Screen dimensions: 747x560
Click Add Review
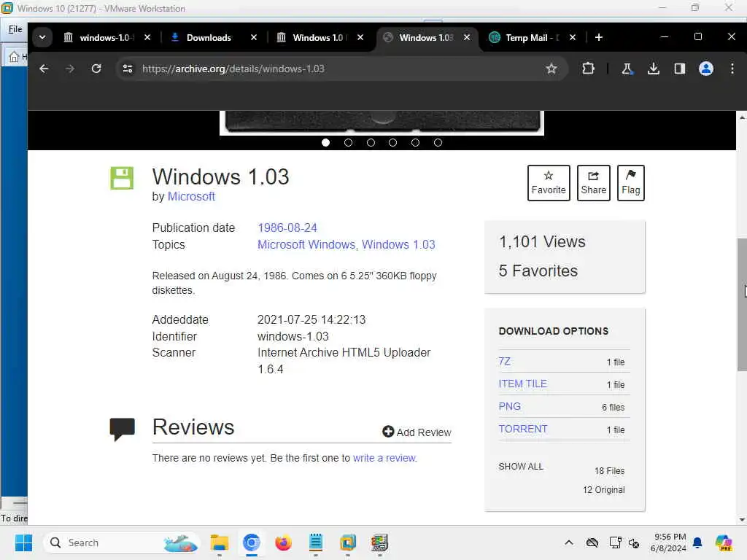tap(417, 432)
